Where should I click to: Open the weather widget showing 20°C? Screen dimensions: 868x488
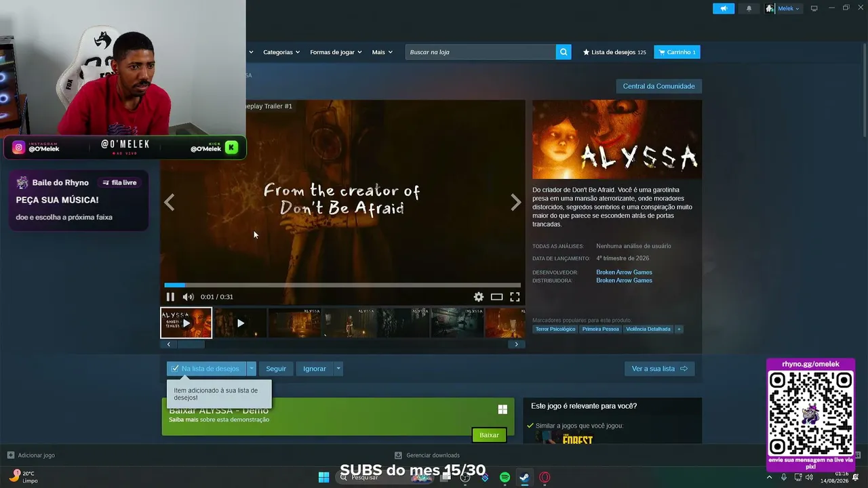pyautogui.click(x=24, y=477)
